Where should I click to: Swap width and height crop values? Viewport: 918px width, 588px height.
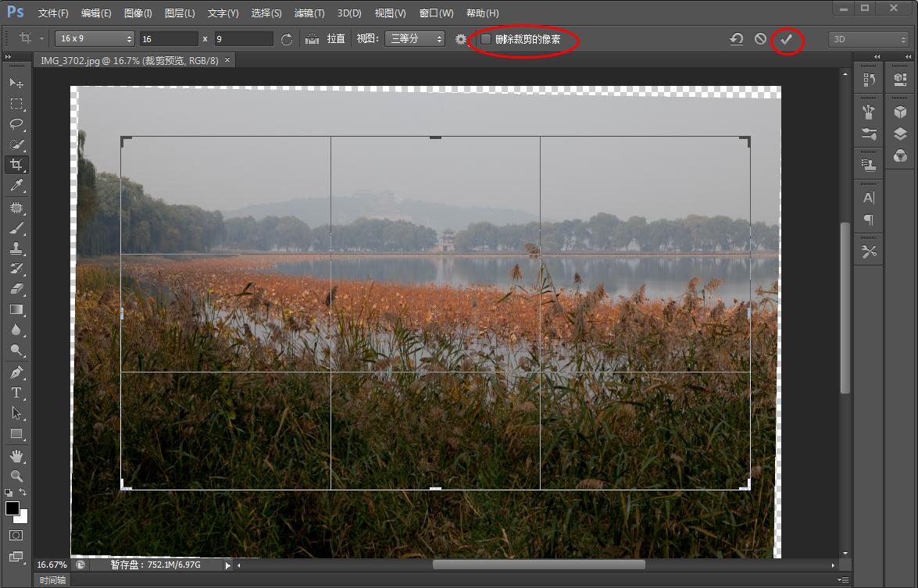287,39
